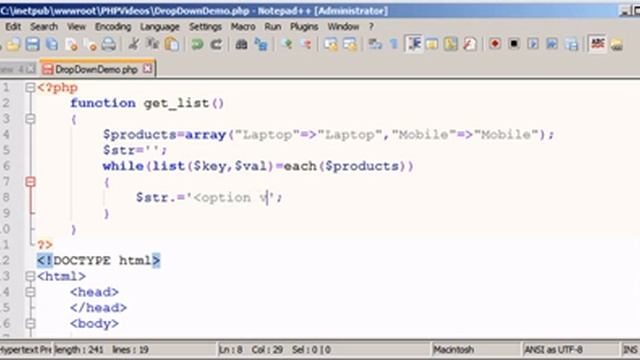Stop macro recording with black square icon
This screenshot has height=360, width=640.
[514, 44]
